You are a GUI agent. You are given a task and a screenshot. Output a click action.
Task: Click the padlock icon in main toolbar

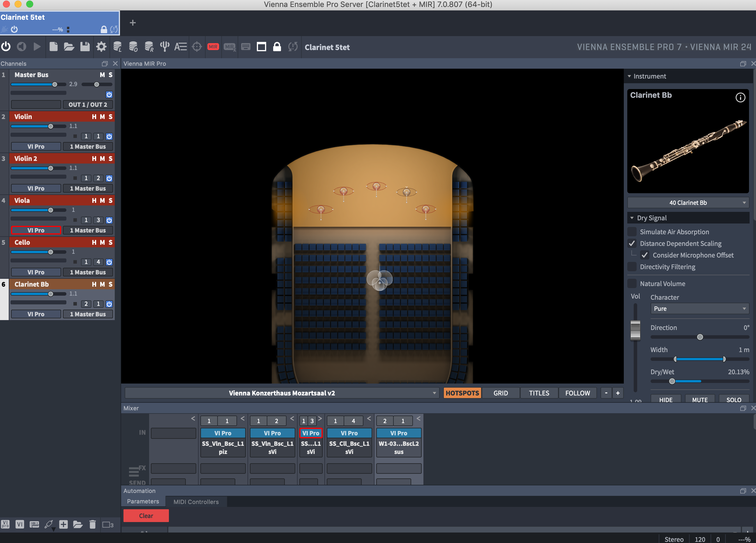click(x=277, y=47)
